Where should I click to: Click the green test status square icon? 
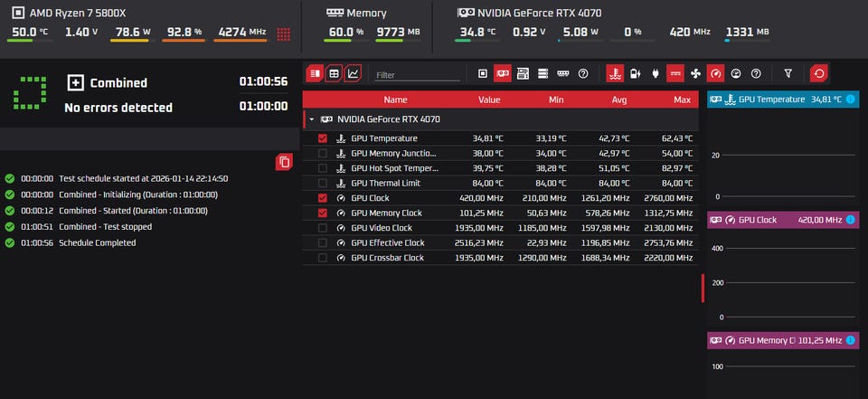coord(29,93)
